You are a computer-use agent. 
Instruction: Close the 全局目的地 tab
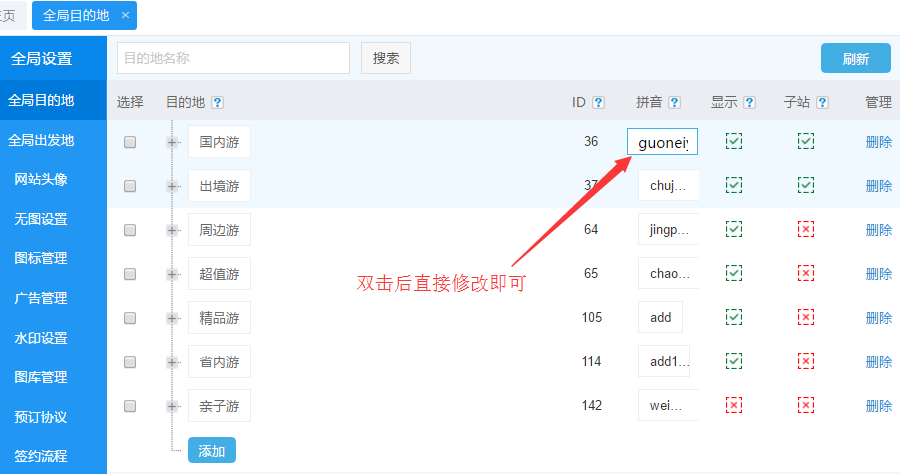[125, 16]
